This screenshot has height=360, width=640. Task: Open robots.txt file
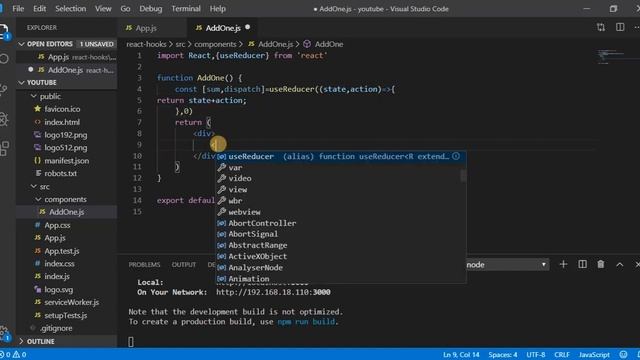tap(60, 173)
